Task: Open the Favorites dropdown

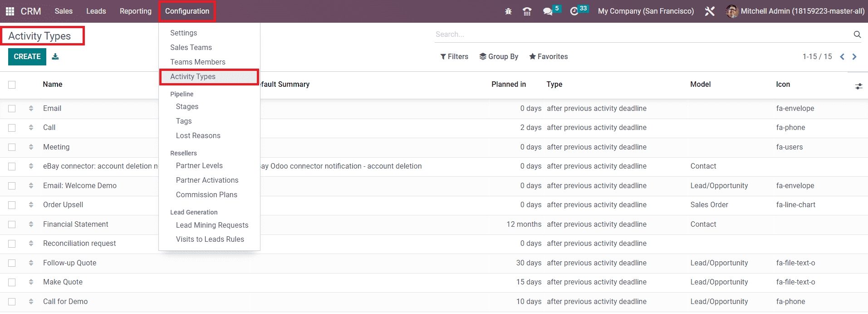Action: 548,57
